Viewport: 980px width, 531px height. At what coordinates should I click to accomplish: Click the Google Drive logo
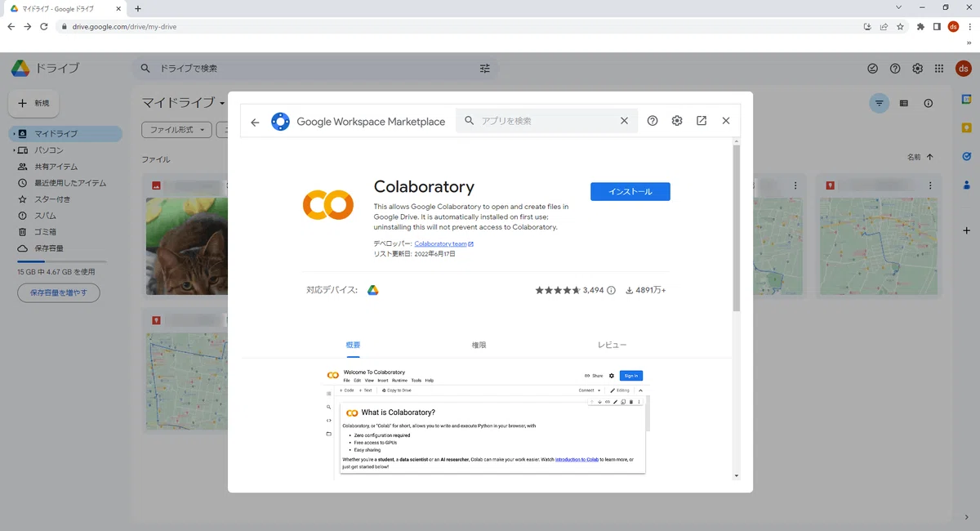[x=20, y=69]
